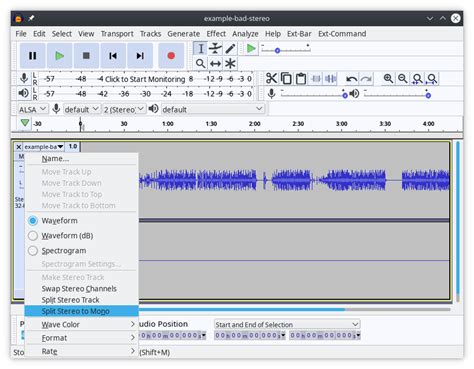Choose Swap Stereo Channels
The width and height of the screenshot is (474, 369).
click(x=82, y=289)
